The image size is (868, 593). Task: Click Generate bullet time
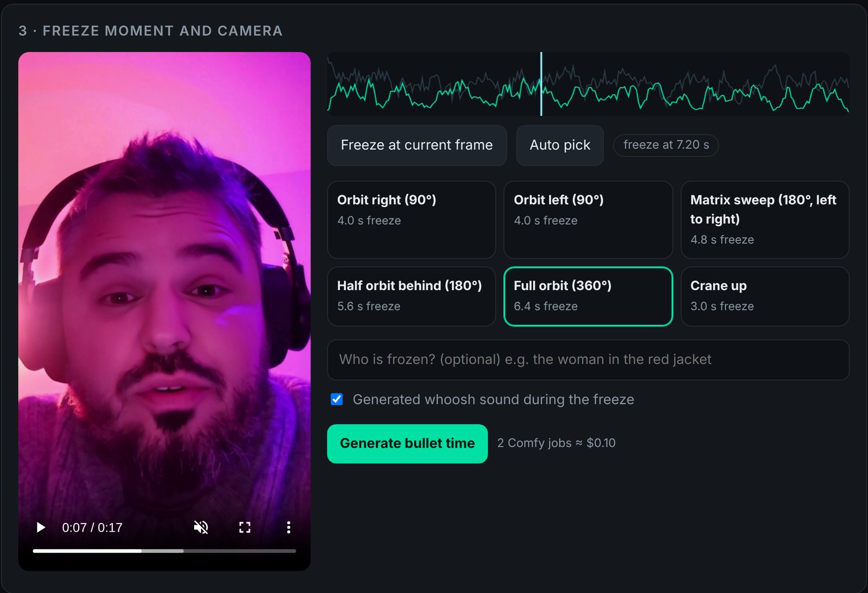point(407,444)
